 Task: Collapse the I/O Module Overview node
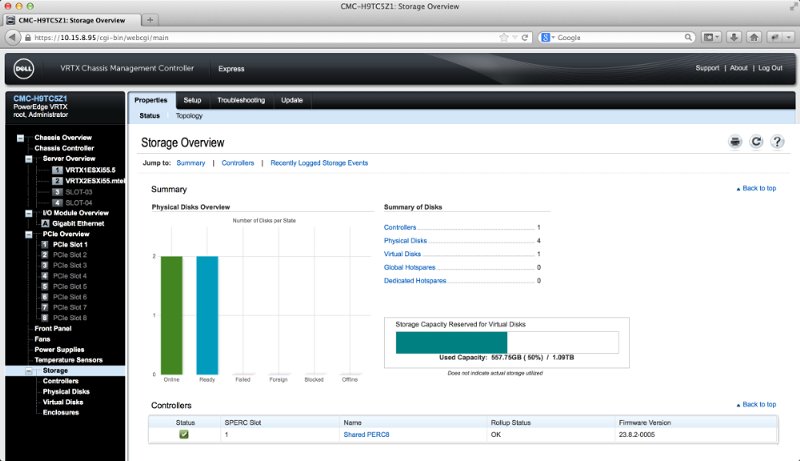pos(29,213)
